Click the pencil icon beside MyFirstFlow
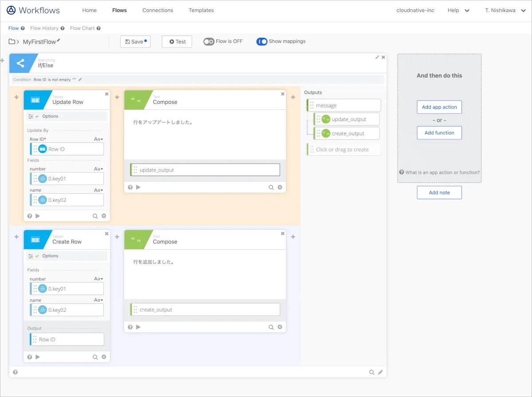Image resolution: width=532 pixels, height=397 pixels. pos(59,41)
